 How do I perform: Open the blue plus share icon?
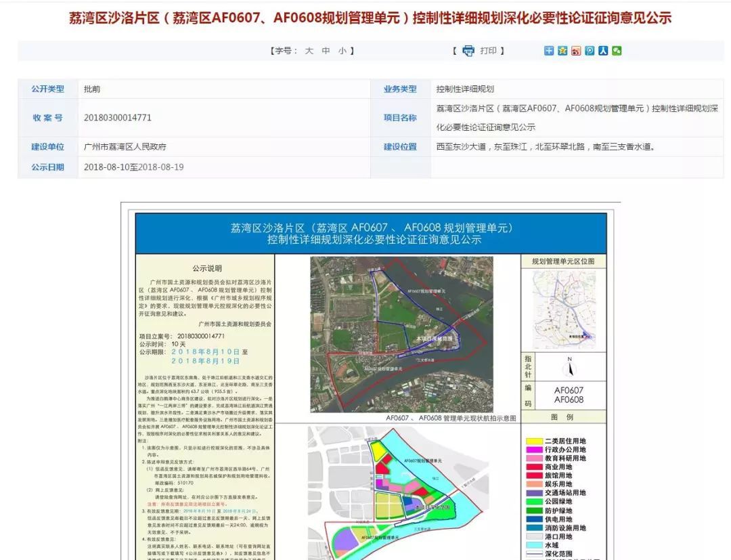549,51
